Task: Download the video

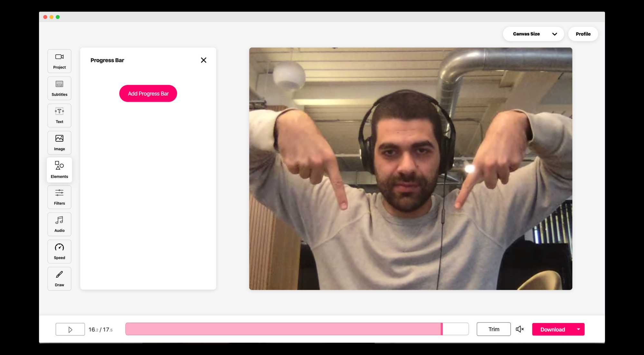Action: [553, 330]
